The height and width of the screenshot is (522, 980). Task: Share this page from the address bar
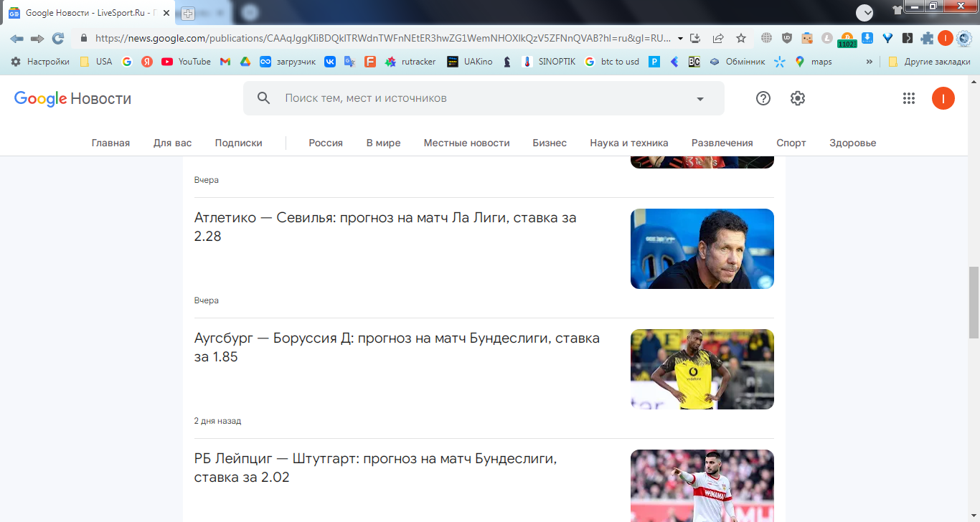pos(718,39)
